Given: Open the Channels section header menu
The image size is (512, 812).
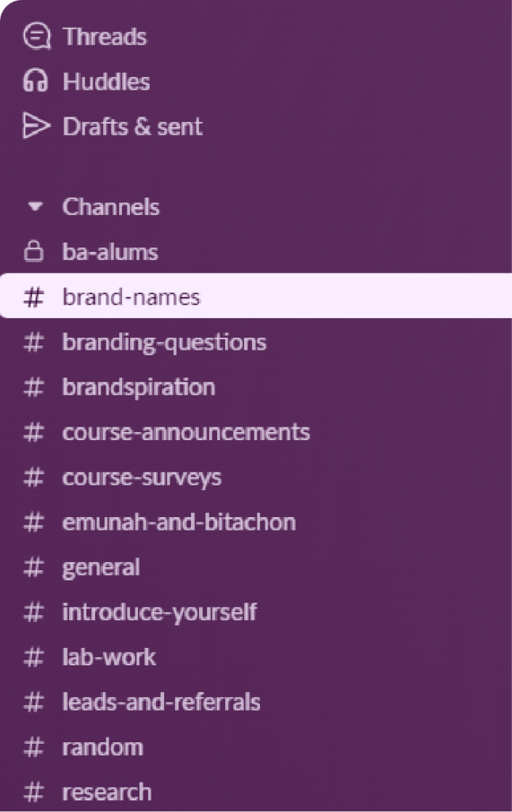Looking at the screenshot, I should [110, 208].
